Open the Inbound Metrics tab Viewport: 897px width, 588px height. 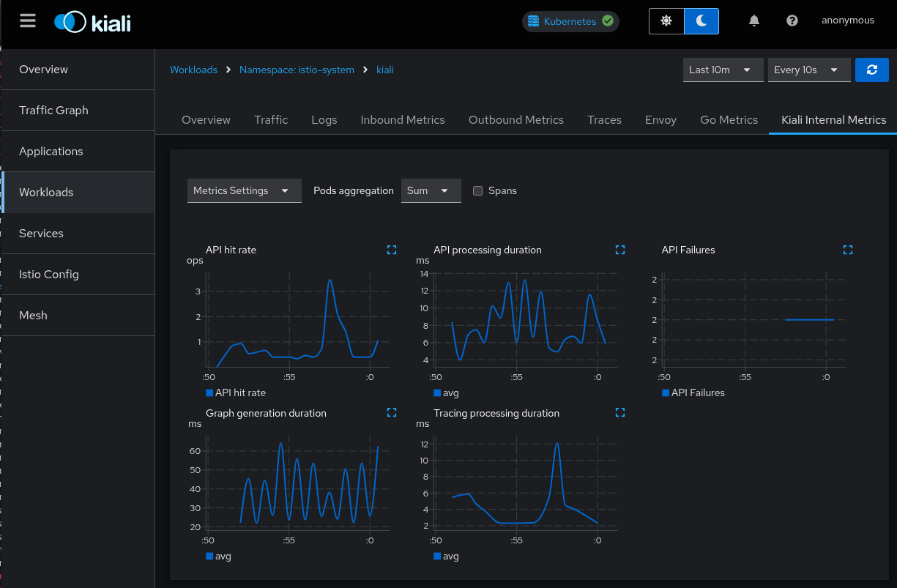pyautogui.click(x=403, y=119)
